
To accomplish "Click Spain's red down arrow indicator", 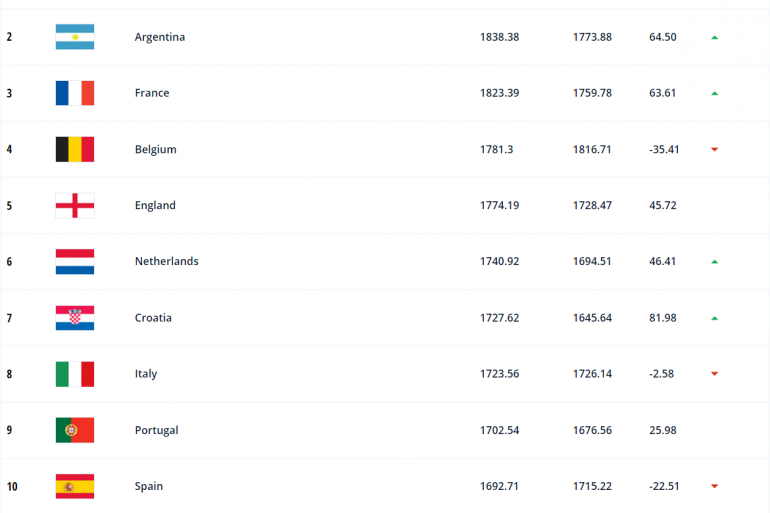I will 714,487.
